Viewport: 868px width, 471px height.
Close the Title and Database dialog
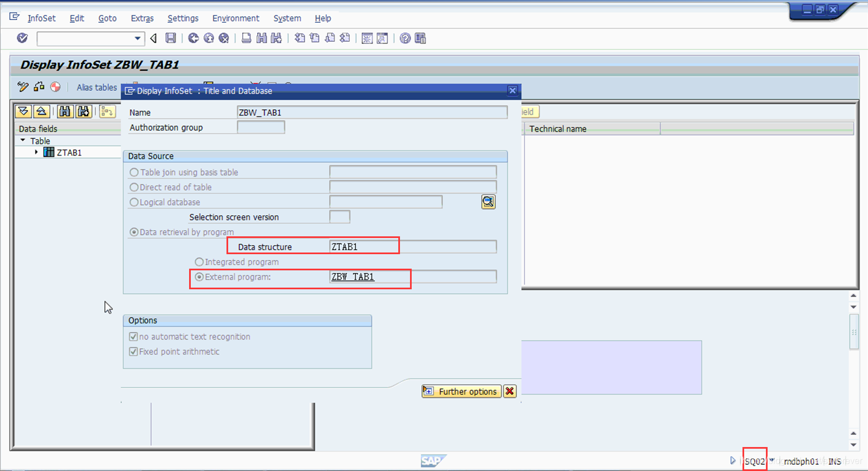click(x=513, y=90)
